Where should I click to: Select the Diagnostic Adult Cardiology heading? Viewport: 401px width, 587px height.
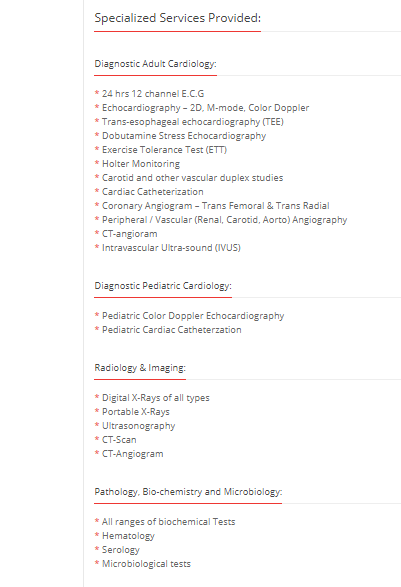tap(155, 64)
